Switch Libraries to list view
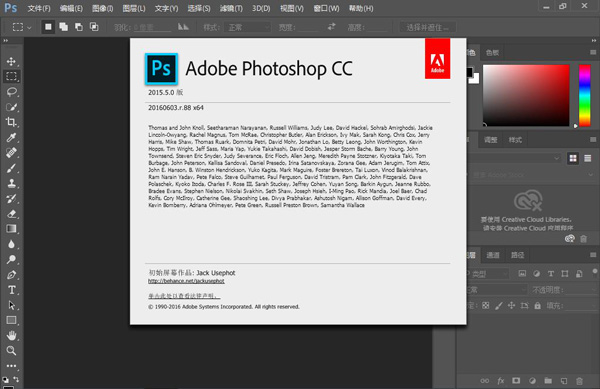Viewport: 600px width, 389px height. coord(587,158)
